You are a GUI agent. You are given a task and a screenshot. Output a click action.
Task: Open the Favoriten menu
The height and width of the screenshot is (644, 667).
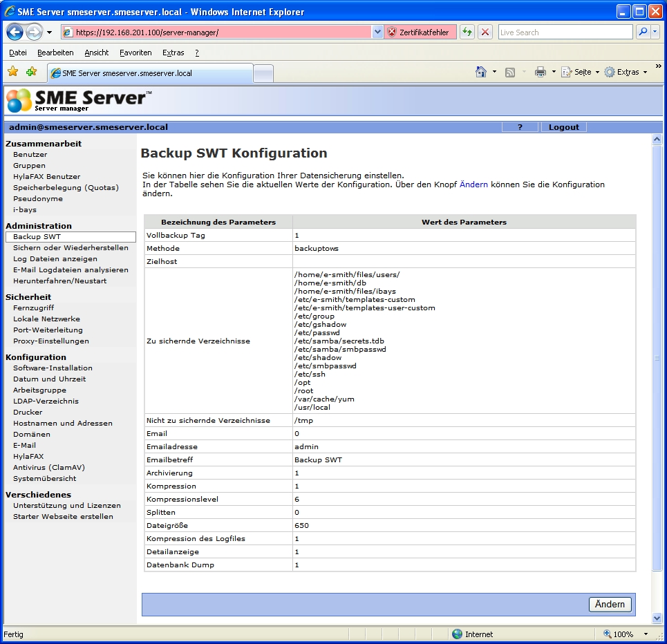tap(135, 53)
